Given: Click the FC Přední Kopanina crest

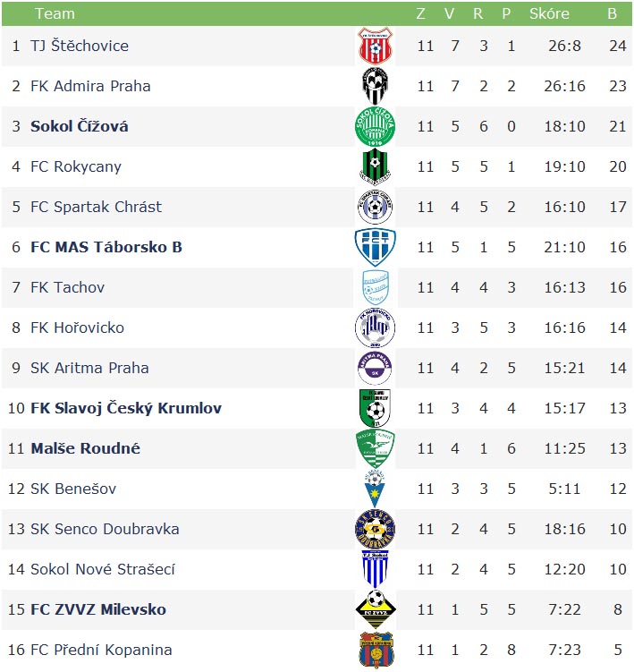Looking at the screenshot, I should coord(376,650).
